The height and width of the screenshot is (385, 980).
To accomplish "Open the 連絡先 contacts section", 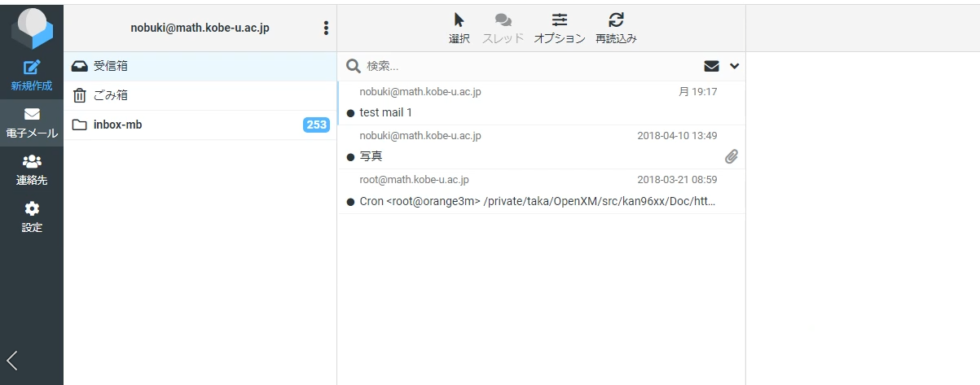I will (x=32, y=170).
